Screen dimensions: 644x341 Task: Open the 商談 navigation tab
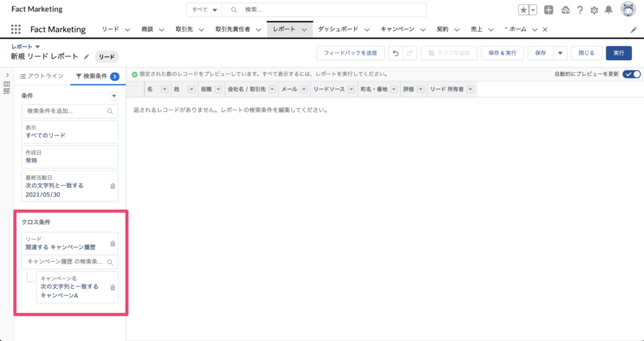(x=147, y=29)
